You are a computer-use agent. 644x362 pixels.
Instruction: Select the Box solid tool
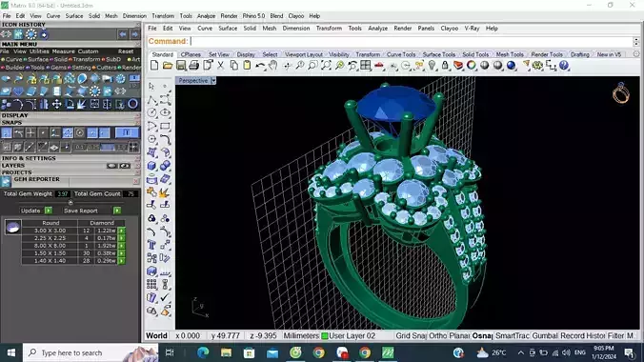[x=151, y=166]
